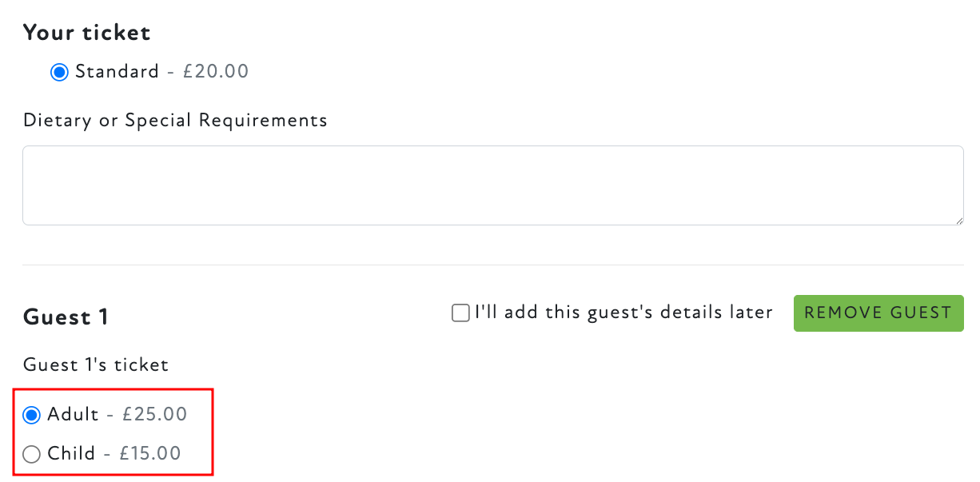Image resolution: width=980 pixels, height=482 pixels.
Task: Click the "Guest 1's ticket" label
Action: pyautogui.click(x=96, y=365)
